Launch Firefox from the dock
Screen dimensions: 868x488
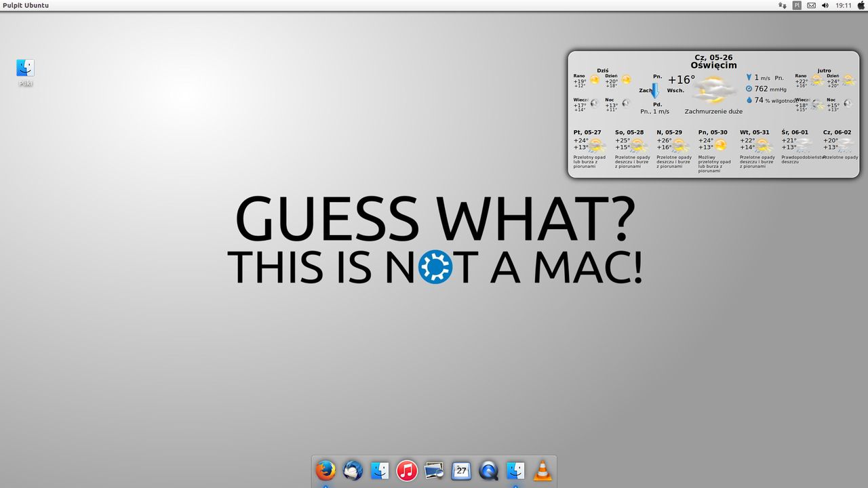325,470
